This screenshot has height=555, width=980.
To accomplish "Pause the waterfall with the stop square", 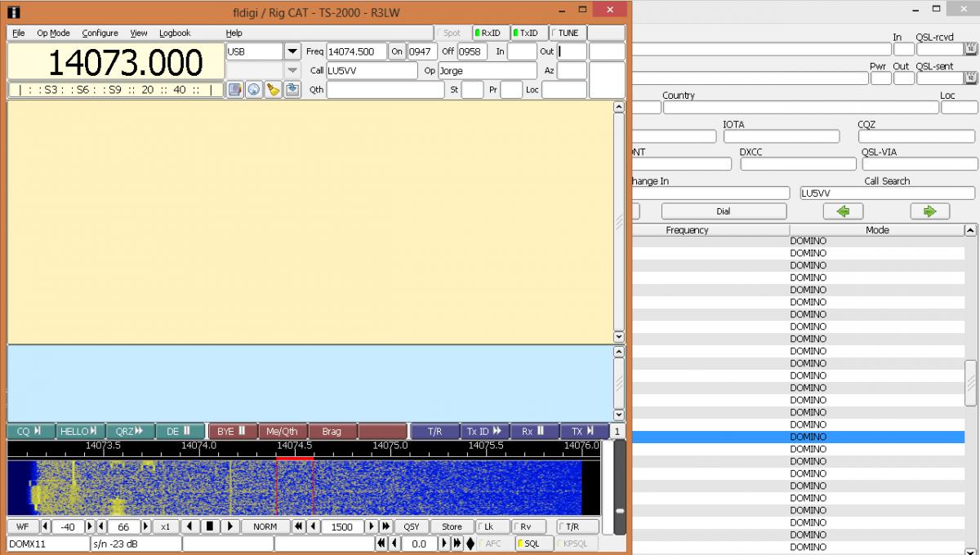I will click(x=210, y=527).
